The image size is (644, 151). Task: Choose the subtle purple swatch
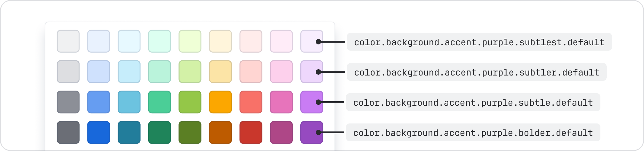311,102
